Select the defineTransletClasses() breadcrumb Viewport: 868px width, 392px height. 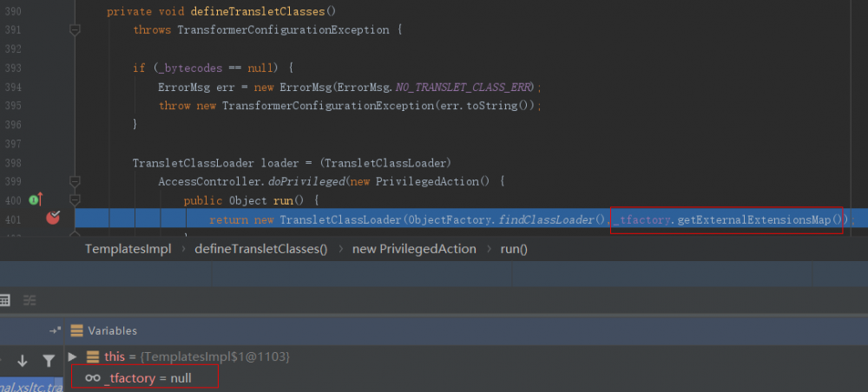click(x=260, y=249)
